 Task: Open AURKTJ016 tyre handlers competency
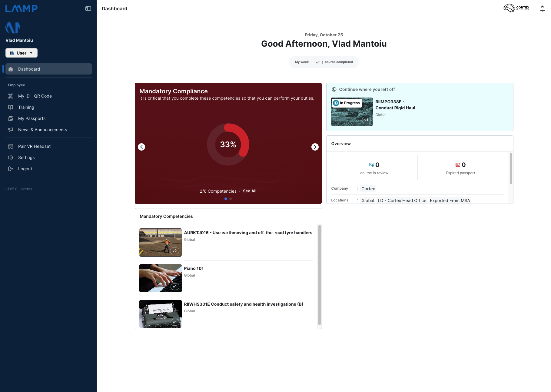(248, 233)
